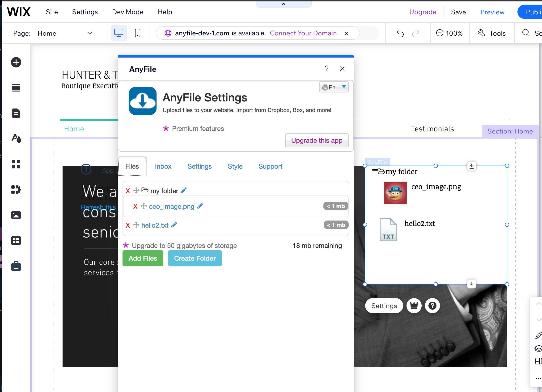Delete ceo_image.png with red X
This screenshot has width=542, height=392.
tap(135, 206)
